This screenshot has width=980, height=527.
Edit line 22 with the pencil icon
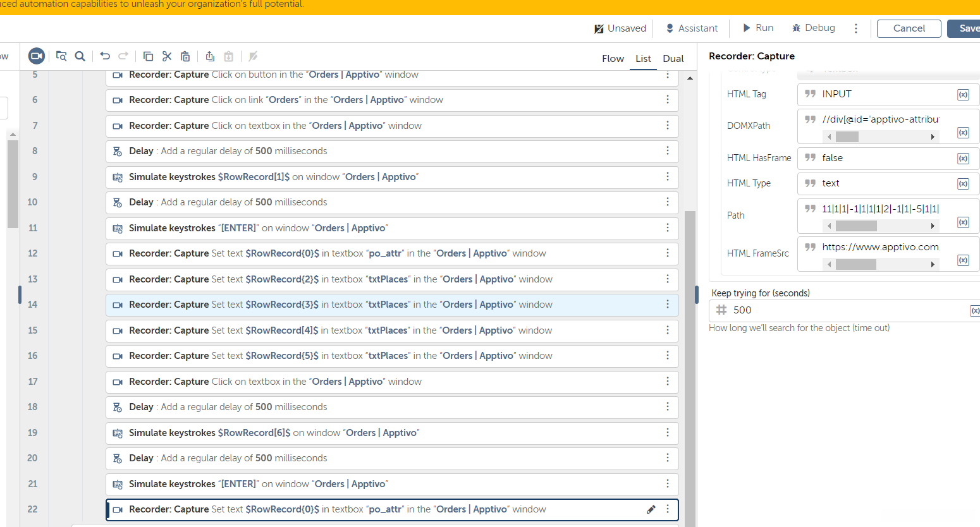[x=651, y=509]
